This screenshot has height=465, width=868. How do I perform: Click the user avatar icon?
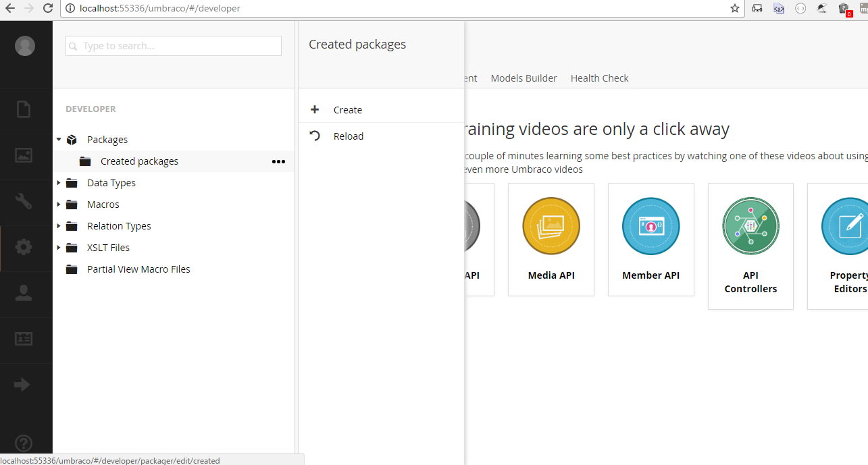[25, 46]
